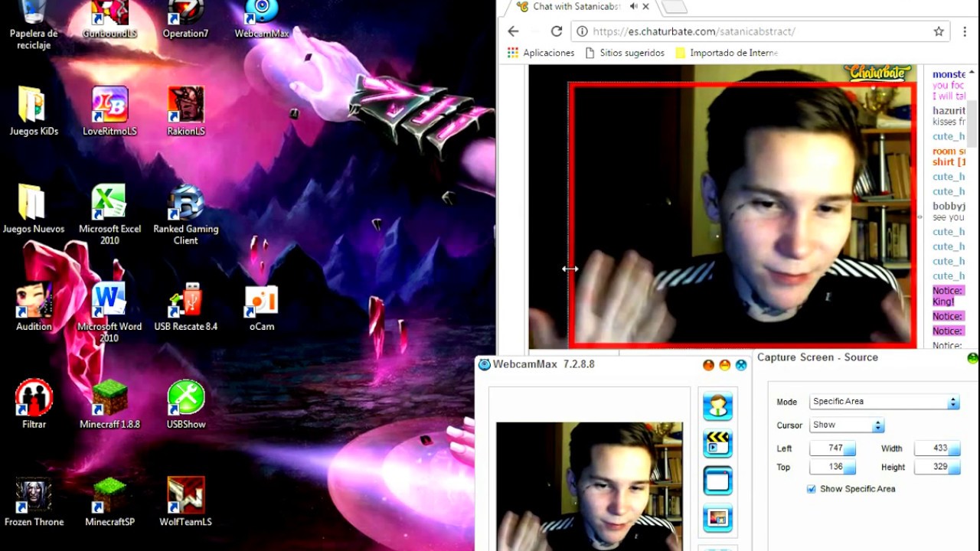980x551 pixels.
Task: Launch the oCam screen recorder shortcut
Action: click(262, 306)
